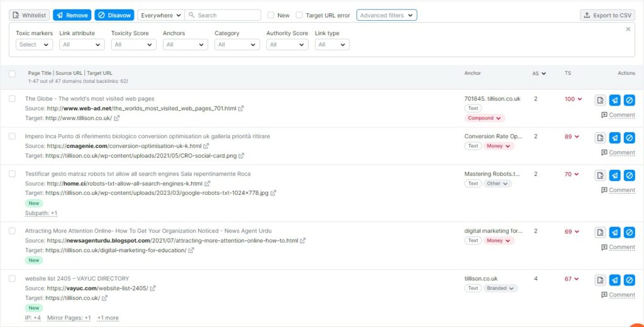
Task: Select the checkbox for The Globe row
Action: (12, 99)
